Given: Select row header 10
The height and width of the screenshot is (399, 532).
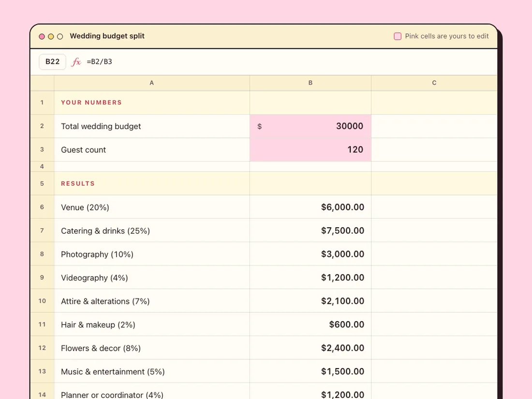Looking at the screenshot, I should pyautogui.click(x=42, y=301).
